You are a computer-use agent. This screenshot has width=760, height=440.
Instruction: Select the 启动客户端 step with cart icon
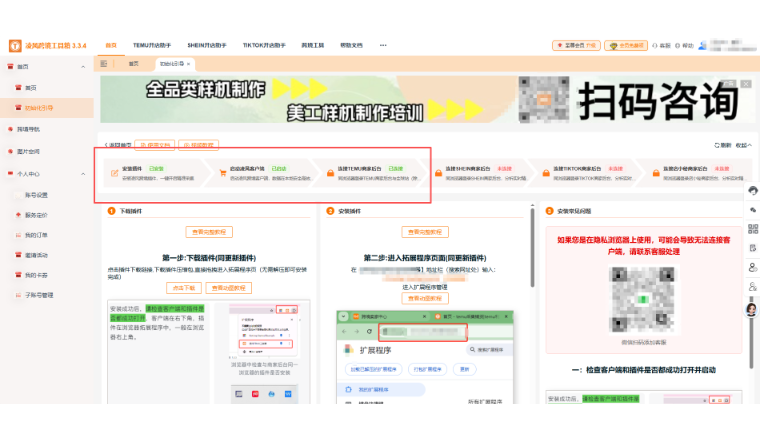point(222,173)
